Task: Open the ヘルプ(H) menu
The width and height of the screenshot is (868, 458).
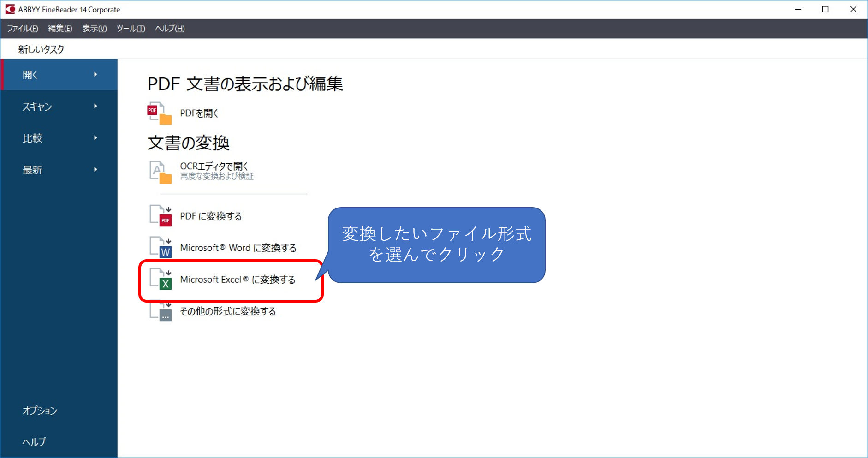Action: point(170,29)
